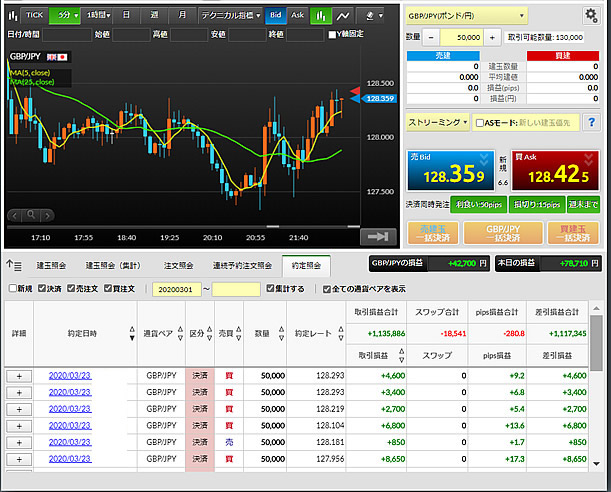Click GBP/JPY 一括決済 button
Screen dimensions: 611x492
(503, 233)
